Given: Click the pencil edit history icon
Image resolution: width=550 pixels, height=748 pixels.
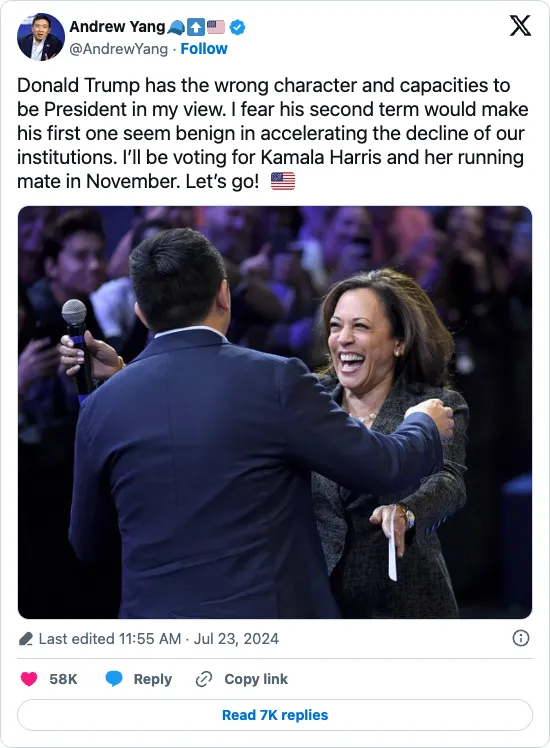Looking at the screenshot, I should pyautogui.click(x=26, y=639).
